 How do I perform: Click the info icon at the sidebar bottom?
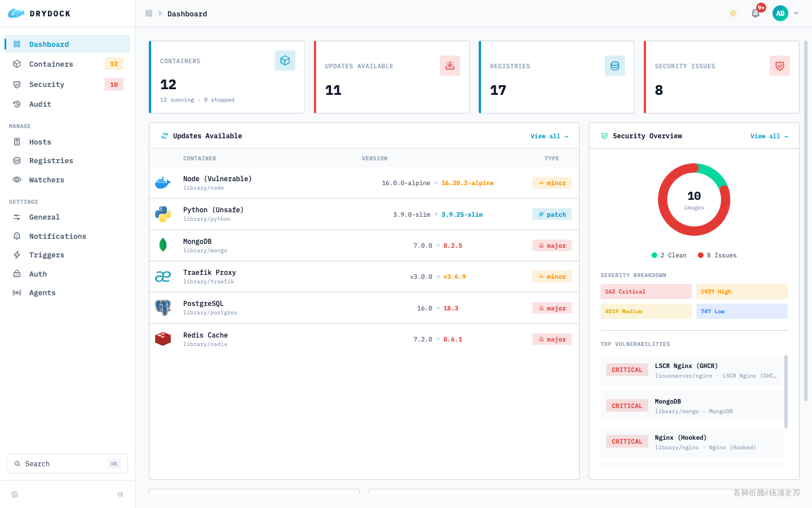(x=15, y=494)
